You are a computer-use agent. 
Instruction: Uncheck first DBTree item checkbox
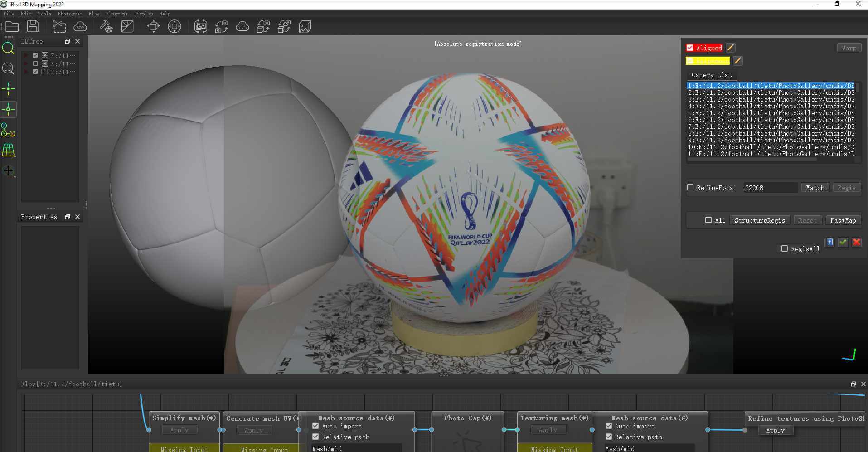tap(35, 55)
